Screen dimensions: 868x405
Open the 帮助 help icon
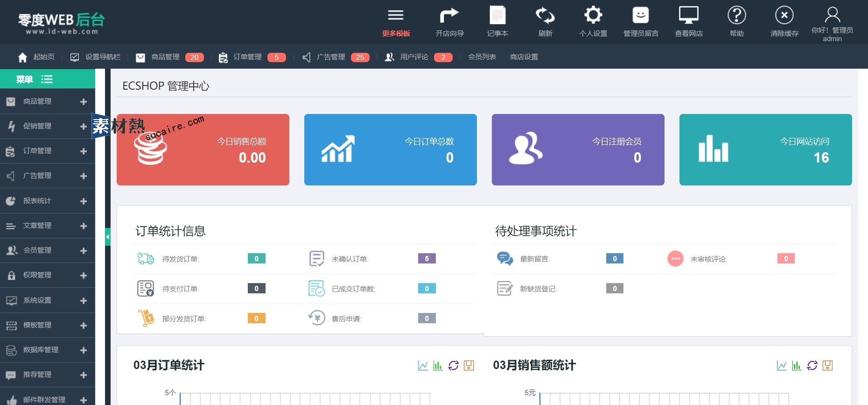[737, 15]
